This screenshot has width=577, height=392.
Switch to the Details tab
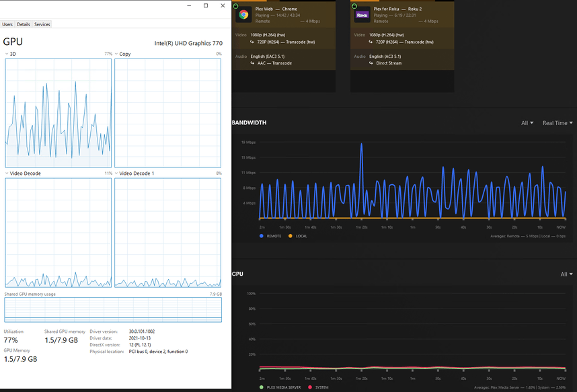coord(24,24)
